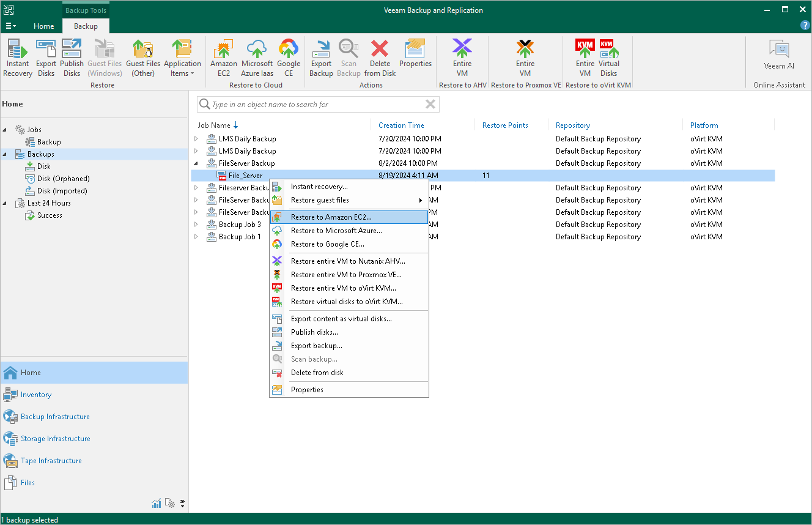Restore Entire VM to Proxmox VE
Viewport: 812px width, 525px height.
coord(525,58)
